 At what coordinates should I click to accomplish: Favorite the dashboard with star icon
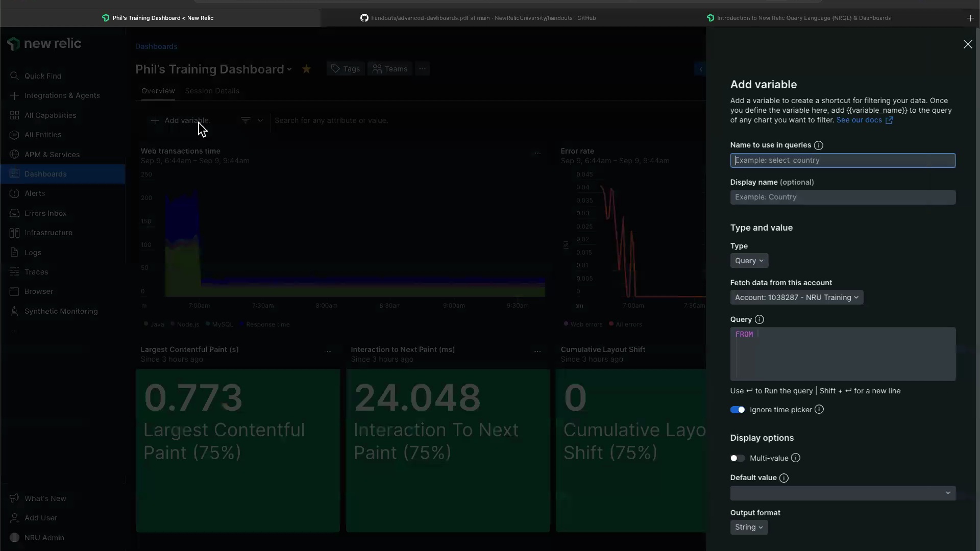306,69
